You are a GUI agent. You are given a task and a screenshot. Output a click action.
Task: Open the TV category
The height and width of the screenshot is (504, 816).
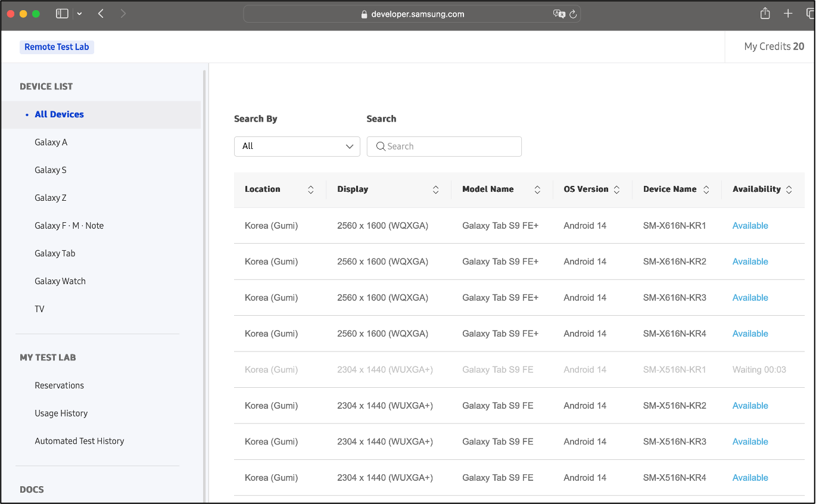[x=39, y=309]
